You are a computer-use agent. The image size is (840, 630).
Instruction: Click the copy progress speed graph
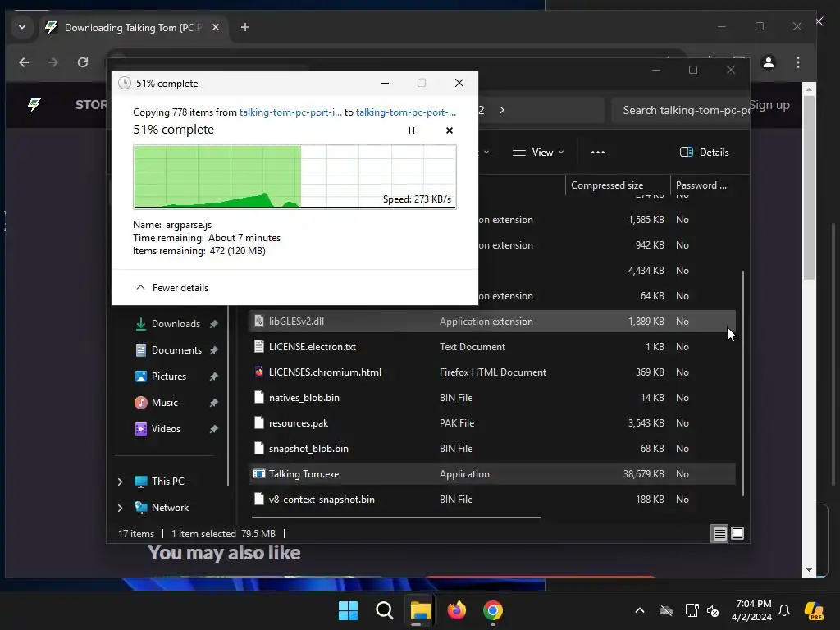coord(294,176)
